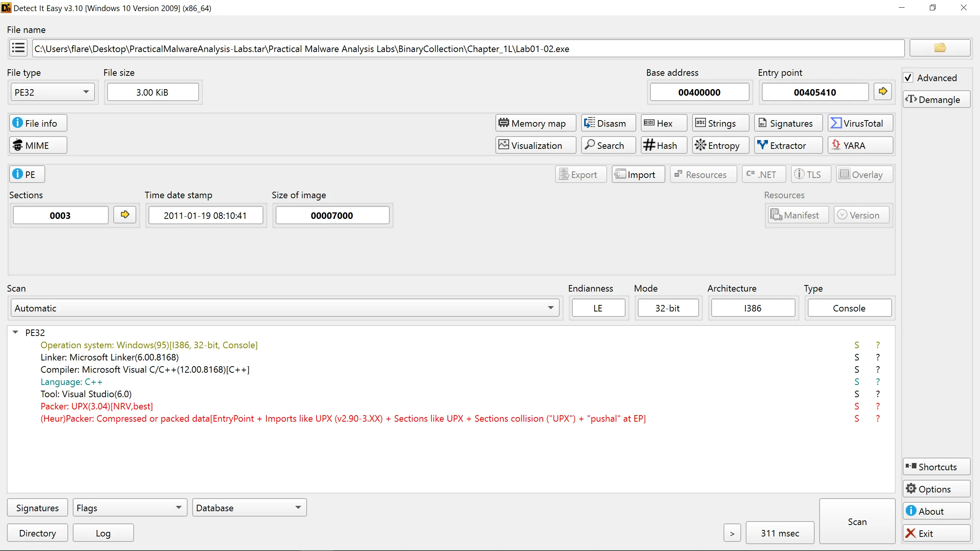Open the Database dropdown
This screenshot has height=551, width=980.
tap(249, 508)
